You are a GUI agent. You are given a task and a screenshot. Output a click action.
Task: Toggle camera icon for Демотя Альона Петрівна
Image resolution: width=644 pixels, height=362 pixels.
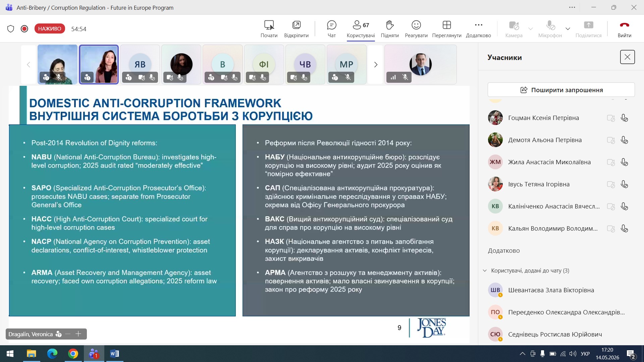click(611, 140)
